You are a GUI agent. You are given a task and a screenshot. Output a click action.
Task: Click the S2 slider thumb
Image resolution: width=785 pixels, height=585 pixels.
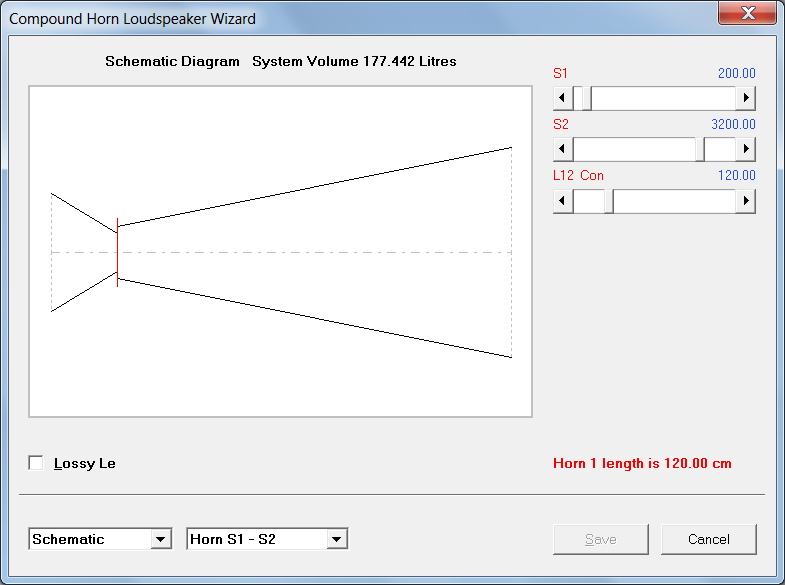point(700,149)
